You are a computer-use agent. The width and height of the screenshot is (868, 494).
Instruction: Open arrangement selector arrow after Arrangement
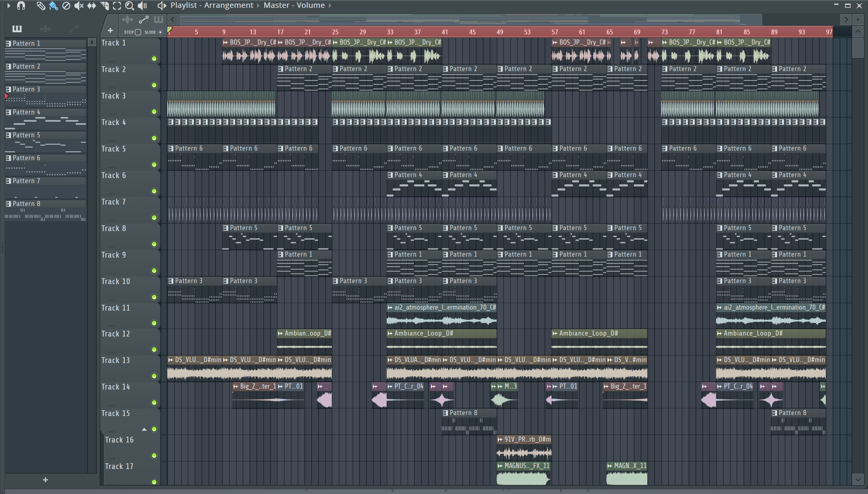[x=258, y=5]
